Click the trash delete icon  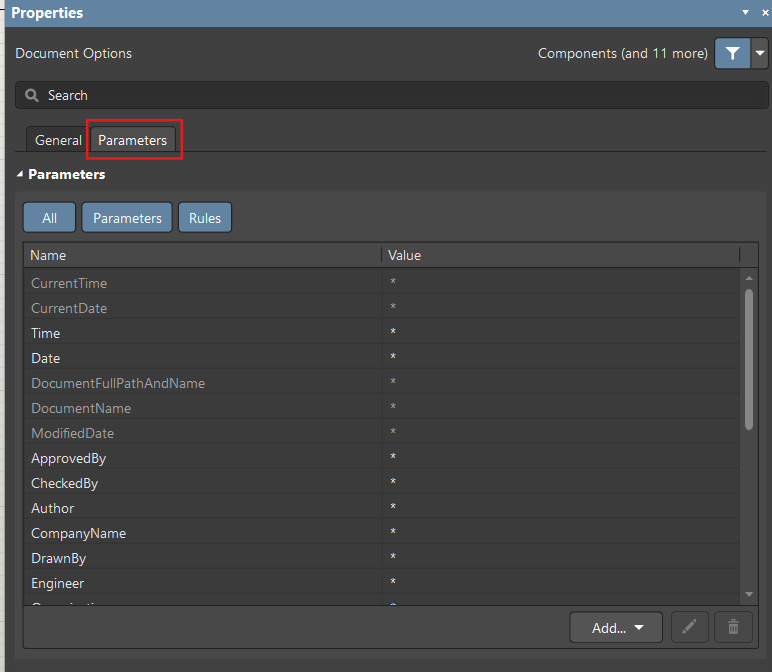click(733, 628)
